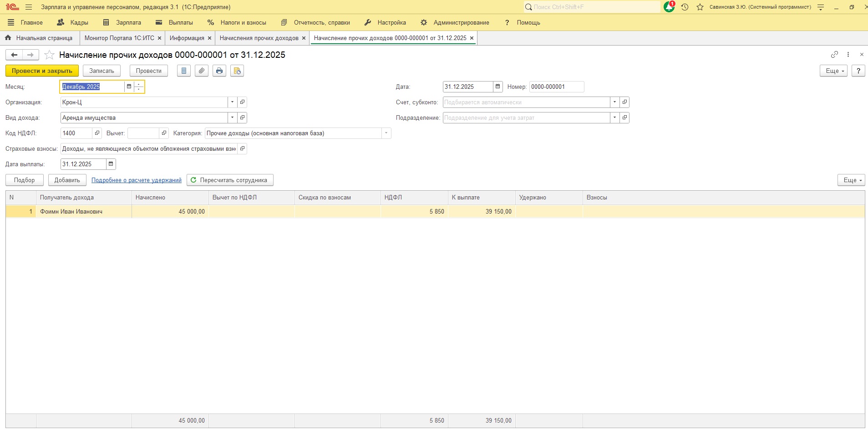Click Подбор button
Image resolution: width=868 pixels, height=434 pixels.
click(x=24, y=180)
